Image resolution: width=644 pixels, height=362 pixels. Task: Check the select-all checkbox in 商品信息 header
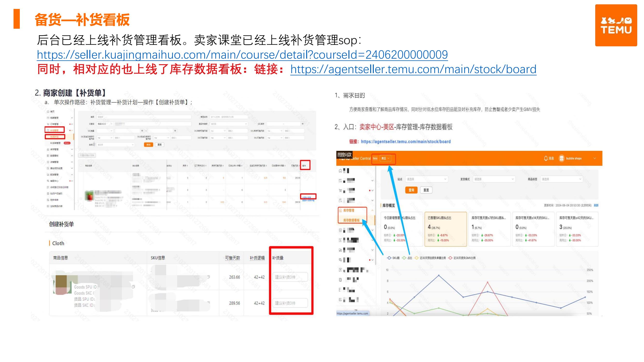tap(81, 166)
